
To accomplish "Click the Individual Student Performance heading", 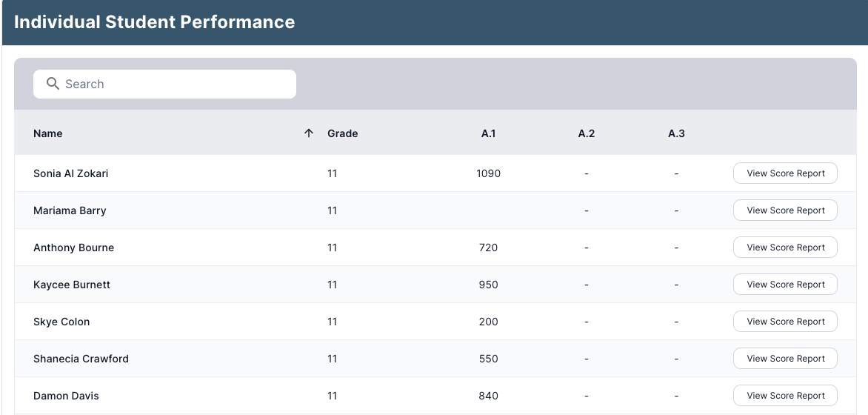I will (x=154, y=22).
